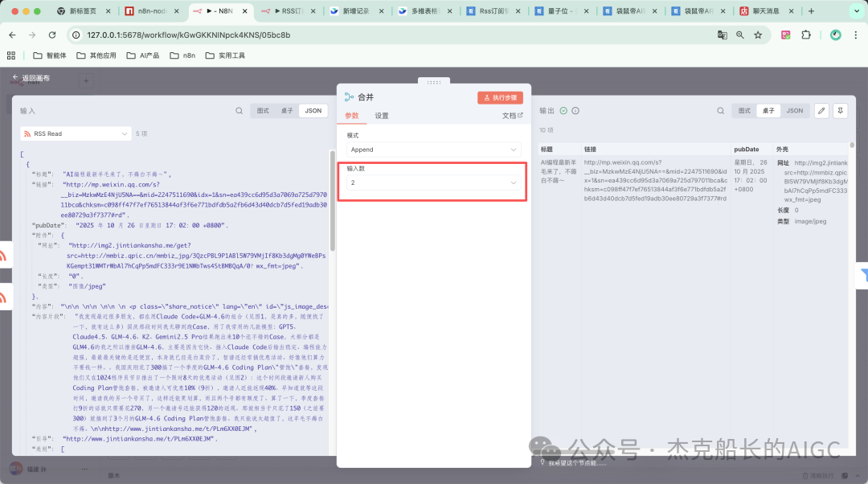The image size is (868, 484).
Task: Open the AI产品 bookmarks folder
Action: (143, 55)
